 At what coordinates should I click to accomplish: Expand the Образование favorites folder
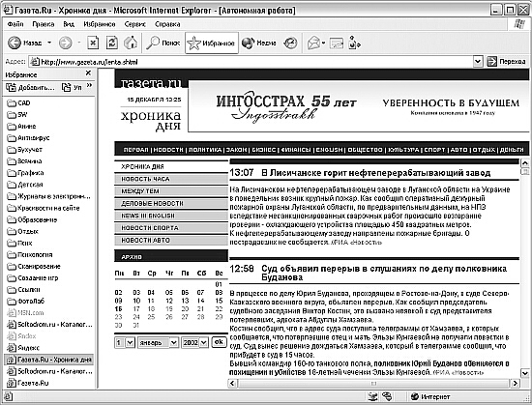coord(32,220)
